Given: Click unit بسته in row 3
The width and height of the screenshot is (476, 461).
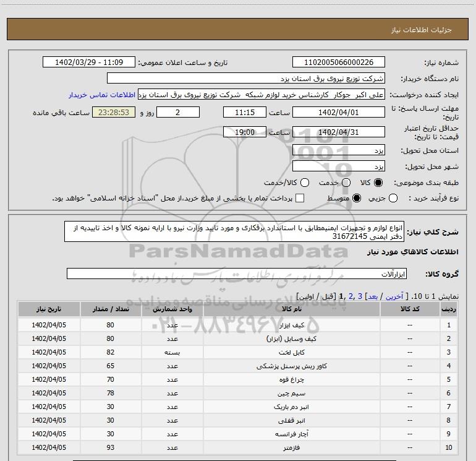Looking at the screenshot, I should pos(172,353).
